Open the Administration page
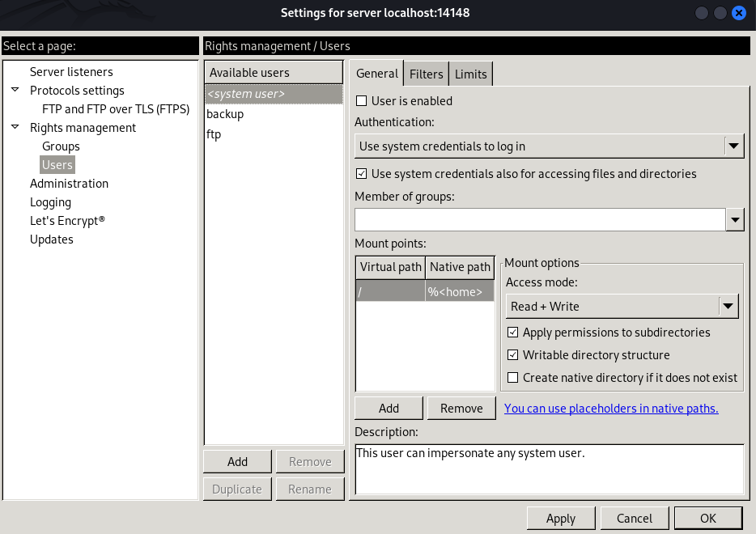This screenshot has width=756, height=534. pyautogui.click(x=69, y=184)
